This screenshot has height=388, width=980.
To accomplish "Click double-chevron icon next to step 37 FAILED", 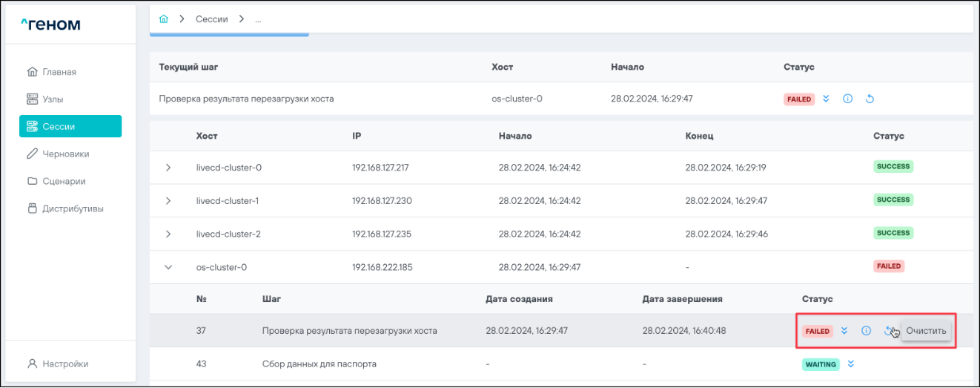I will [x=844, y=331].
